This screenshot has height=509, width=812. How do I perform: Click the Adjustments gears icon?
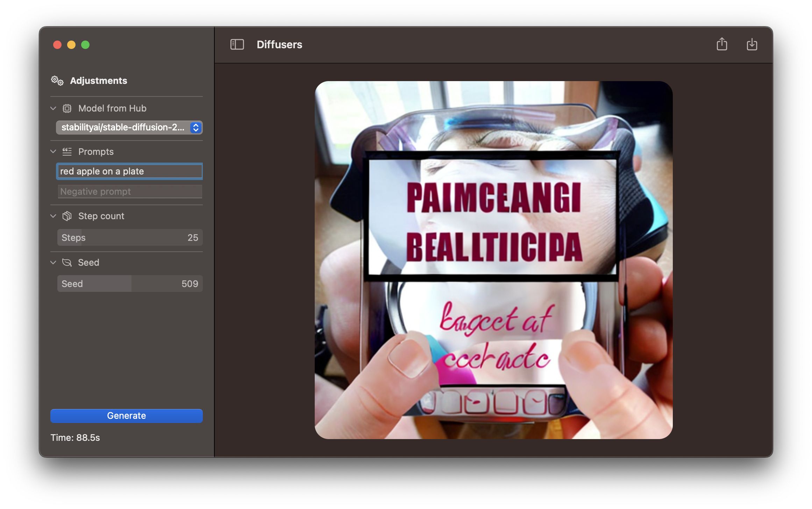pyautogui.click(x=57, y=81)
